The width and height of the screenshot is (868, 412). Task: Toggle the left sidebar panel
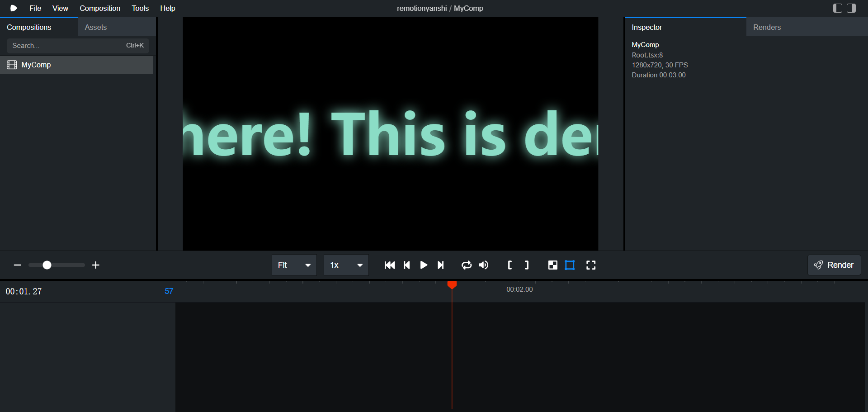(x=837, y=8)
